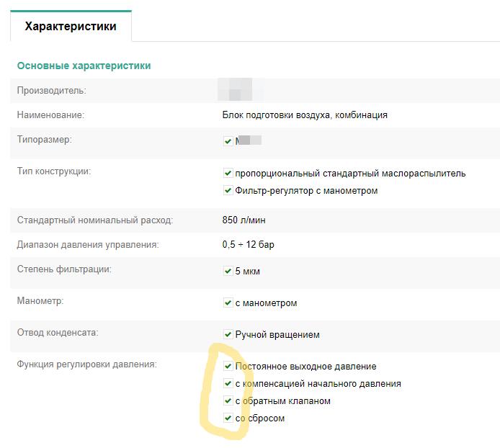This screenshot has height=448, width=500.
Task: Click the Основные характеристики heading
Action: tap(84, 66)
